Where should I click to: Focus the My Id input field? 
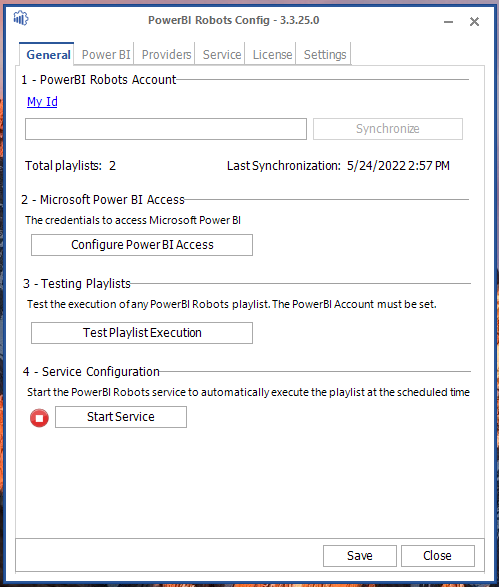(166, 129)
